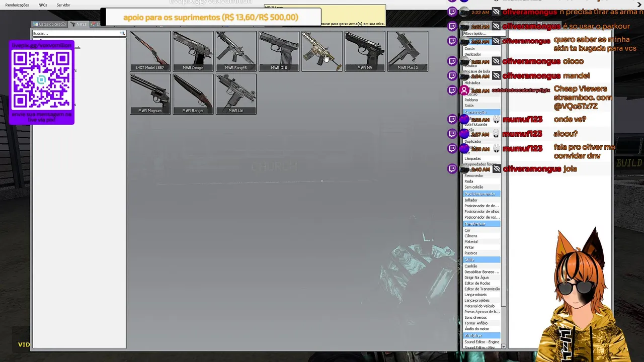Spawn the MWR M9 pistol
Screen dimensions: 644x362
[365, 51]
